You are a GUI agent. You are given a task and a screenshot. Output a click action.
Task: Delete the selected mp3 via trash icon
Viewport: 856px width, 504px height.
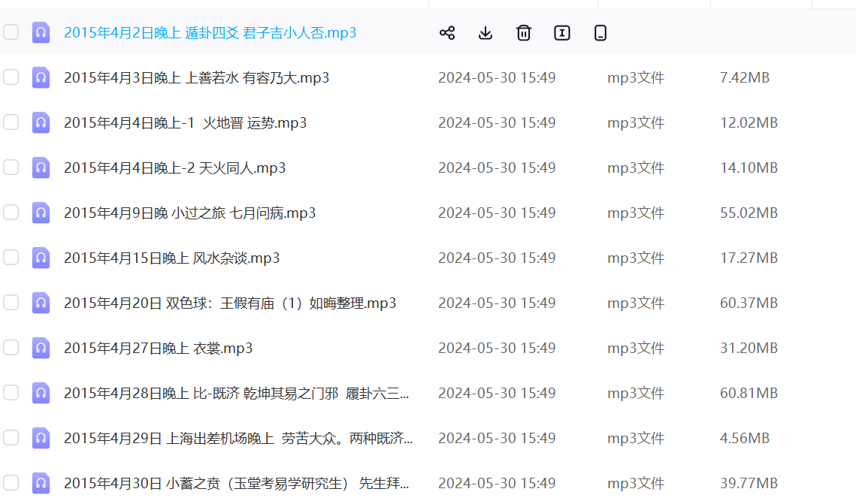tap(524, 33)
